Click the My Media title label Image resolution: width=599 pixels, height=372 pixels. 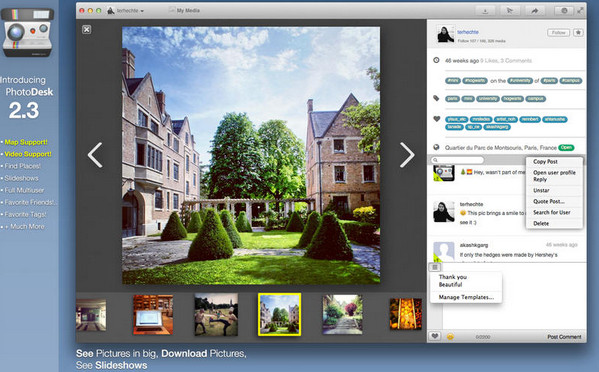(188, 11)
